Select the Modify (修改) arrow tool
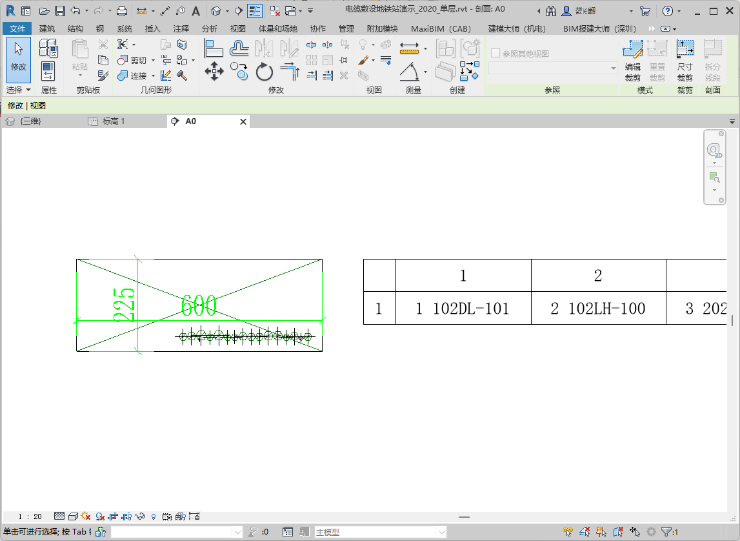The height and width of the screenshot is (541, 740). point(18,56)
